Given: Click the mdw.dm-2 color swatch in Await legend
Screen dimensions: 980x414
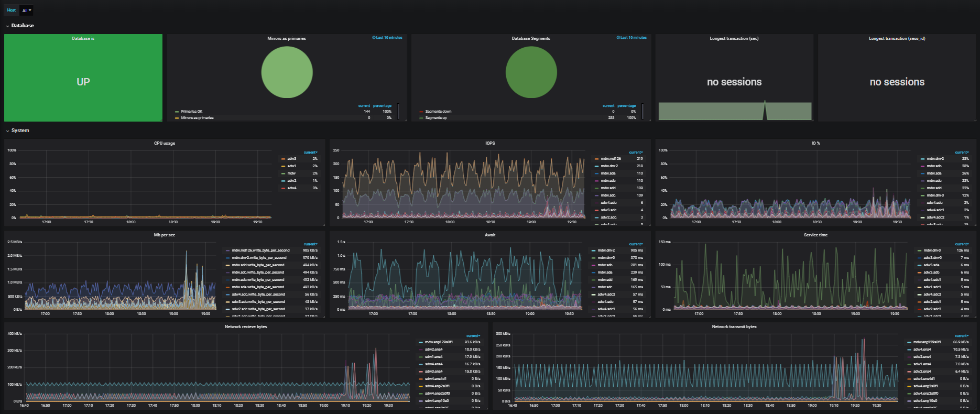Looking at the screenshot, I should pyautogui.click(x=593, y=250).
